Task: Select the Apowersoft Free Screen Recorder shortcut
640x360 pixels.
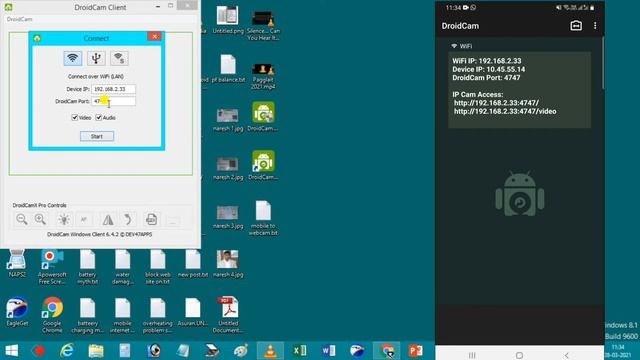Action: pyautogui.click(x=52, y=267)
